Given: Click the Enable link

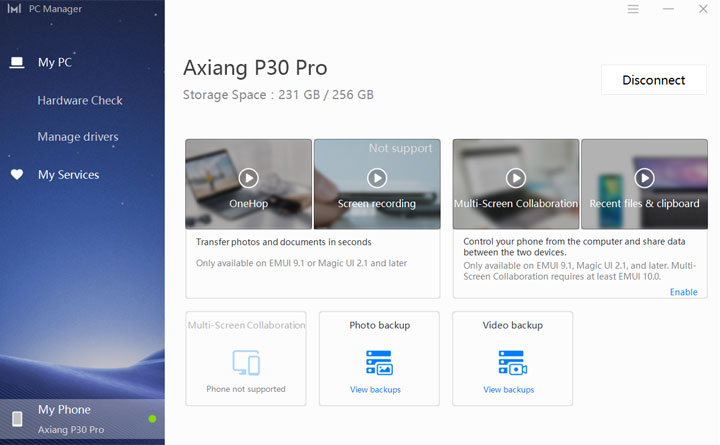Looking at the screenshot, I should 683,292.
